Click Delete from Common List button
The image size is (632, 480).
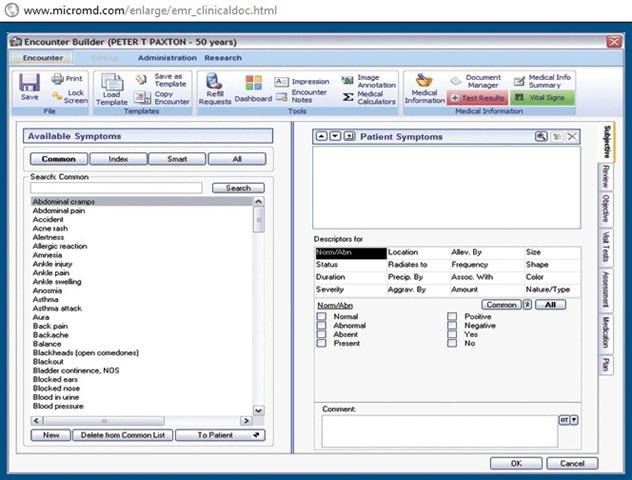click(x=125, y=435)
